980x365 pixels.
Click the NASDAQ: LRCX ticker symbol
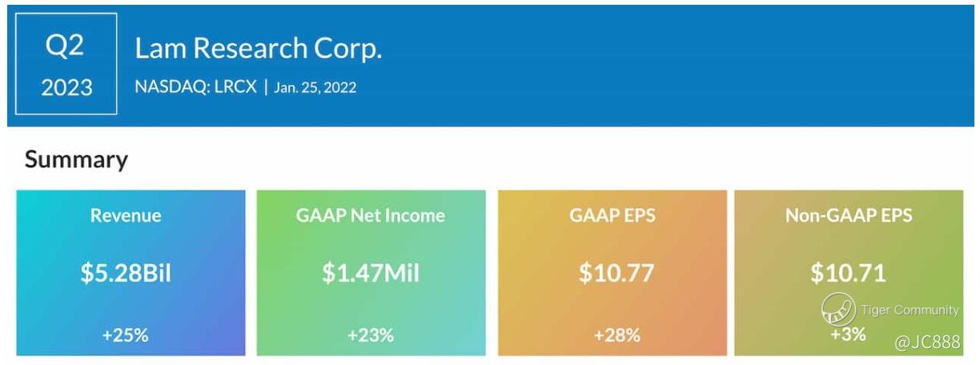pyautogui.click(x=195, y=87)
